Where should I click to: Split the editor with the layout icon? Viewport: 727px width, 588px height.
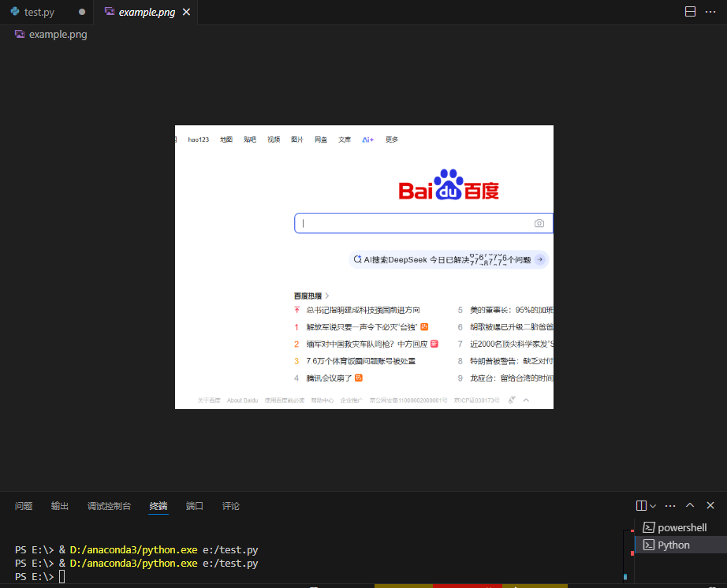[x=690, y=12]
